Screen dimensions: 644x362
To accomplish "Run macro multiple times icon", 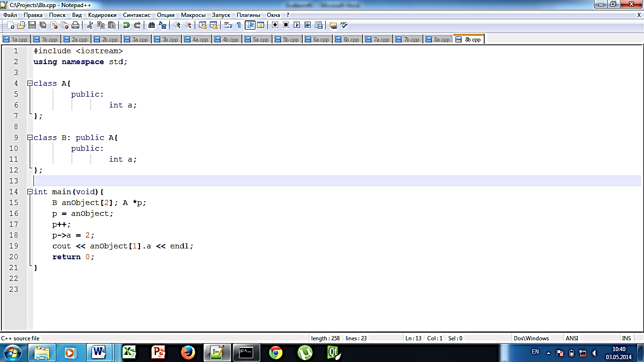I will (x=307, y=25).
